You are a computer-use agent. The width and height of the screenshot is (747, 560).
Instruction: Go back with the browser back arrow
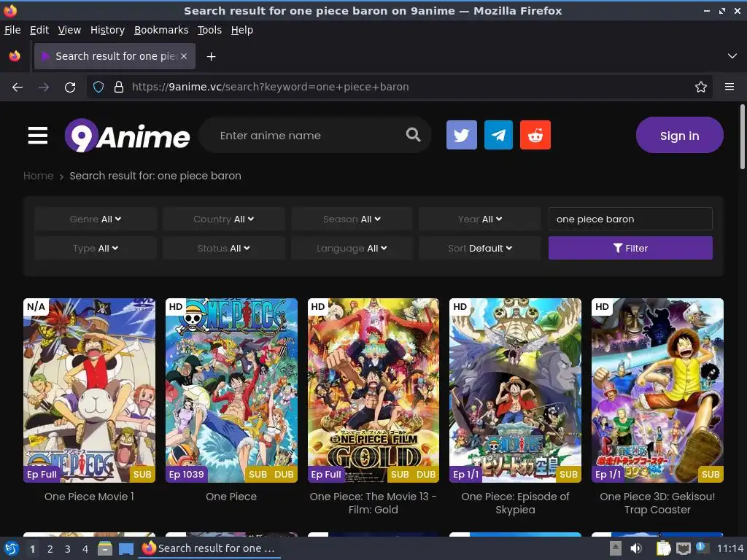(18, 87)
